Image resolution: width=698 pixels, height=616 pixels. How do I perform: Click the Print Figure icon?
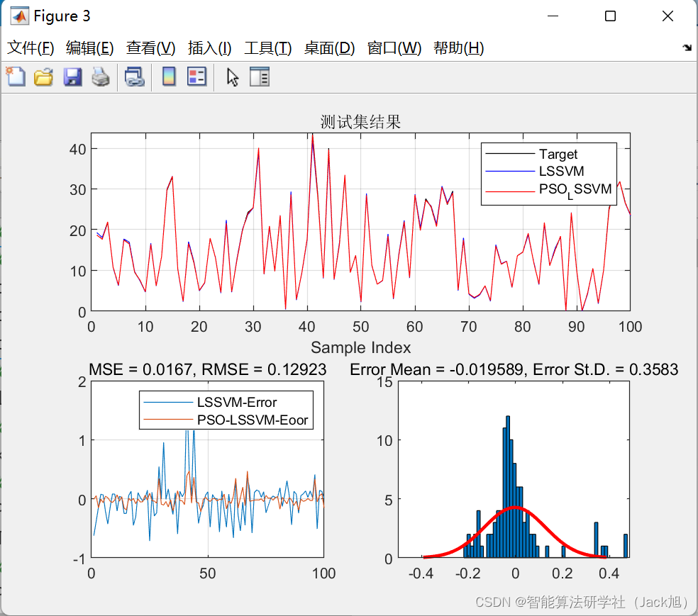[x=101, y=77]
